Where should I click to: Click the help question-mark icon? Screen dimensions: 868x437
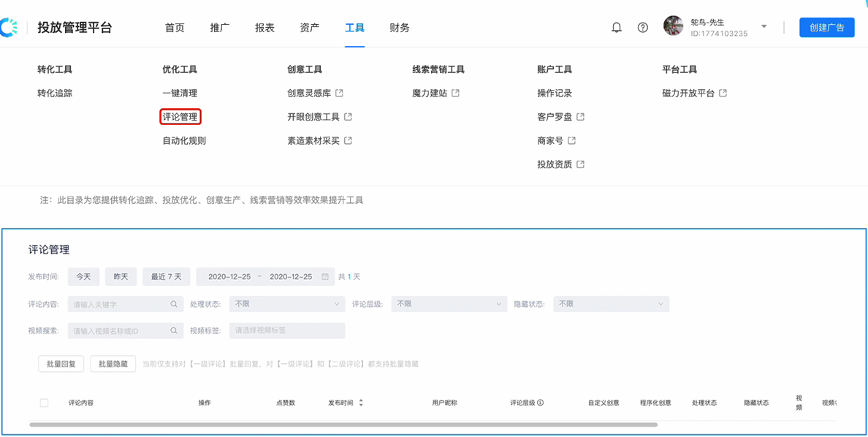click(642, 27)
